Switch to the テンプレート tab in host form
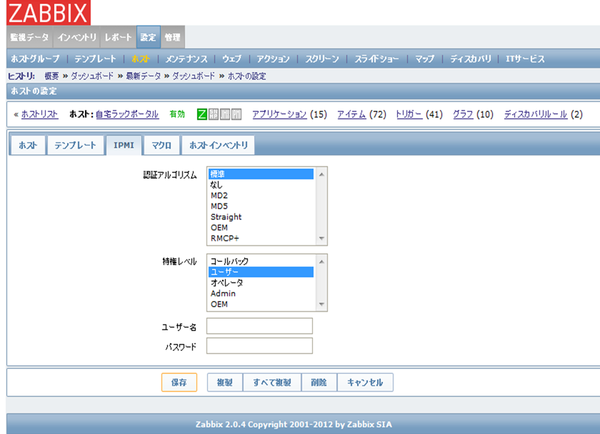Image resolution: width=600 pixels, height=434 pixels. pos(75,145)
